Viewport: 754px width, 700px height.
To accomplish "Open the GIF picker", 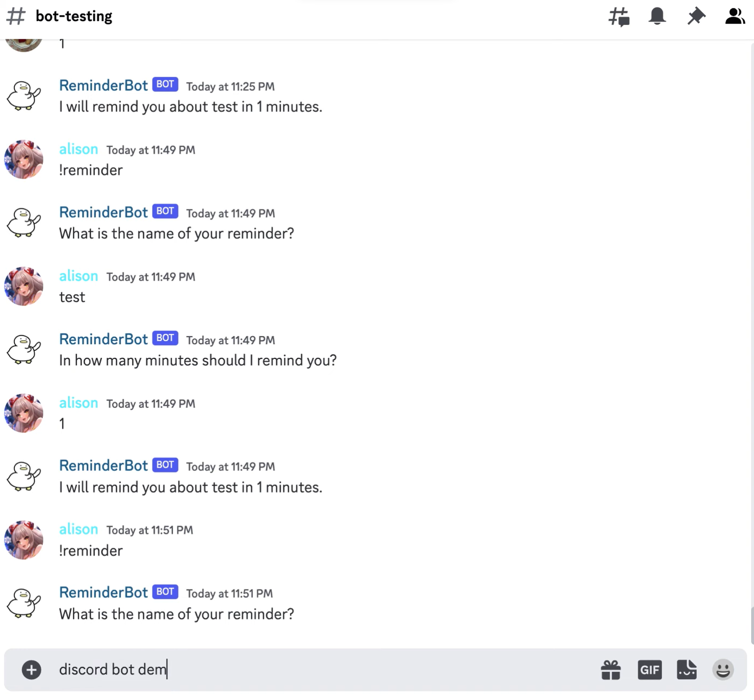I will pyautogui.click(x=650, y=669).
